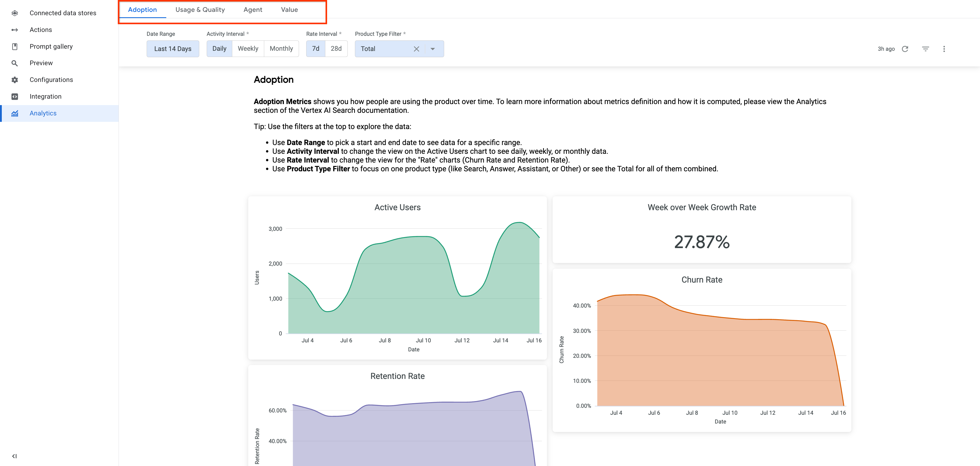Select the Connected data stores icon
This screenshot has width=980, height=466.
pyautogui.click(x=14, y=13)
